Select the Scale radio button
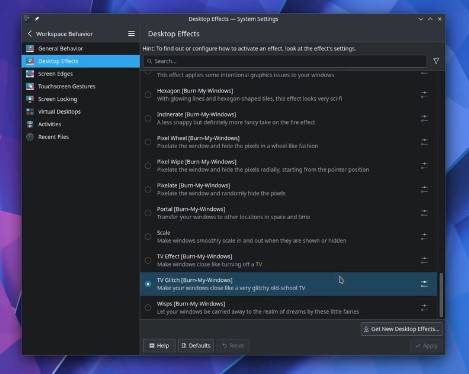This screenshot has width=469, height=374. click(x=148, y=237)
